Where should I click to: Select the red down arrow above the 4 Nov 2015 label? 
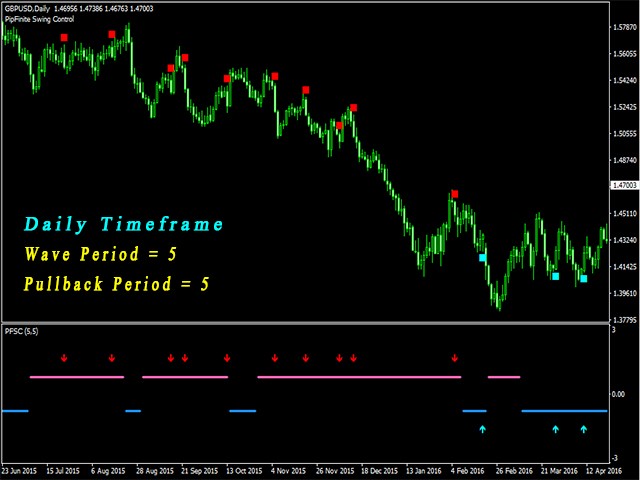coord(275,358)
